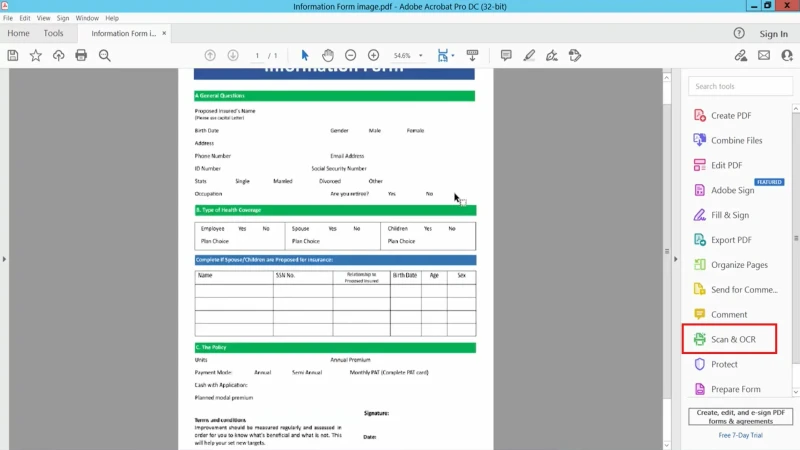The width and height of the screenshot is (800, 450).
Task: Open the File menu
Action: point(8,18)
